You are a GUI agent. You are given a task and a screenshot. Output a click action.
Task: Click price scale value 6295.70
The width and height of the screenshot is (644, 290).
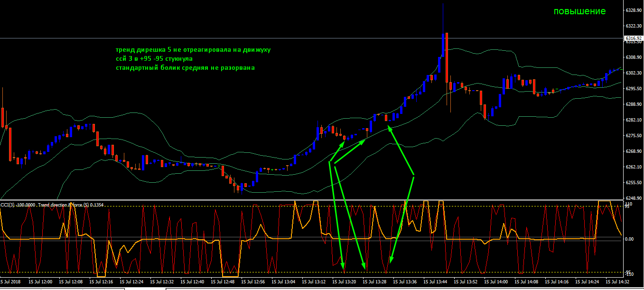(633, 89)
